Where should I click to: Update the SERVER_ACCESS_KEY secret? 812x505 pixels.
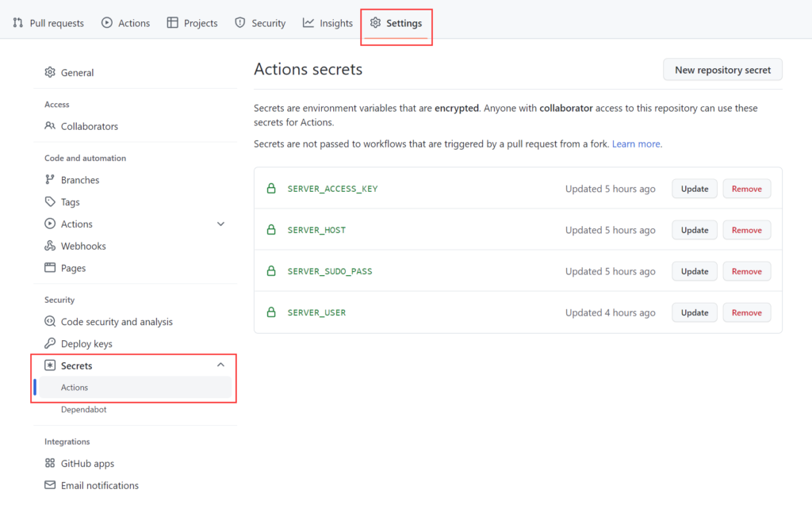pos(695,189)
